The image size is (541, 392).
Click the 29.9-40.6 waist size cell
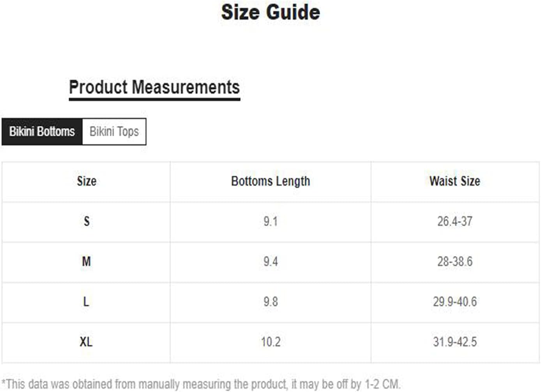click(455, 302)
